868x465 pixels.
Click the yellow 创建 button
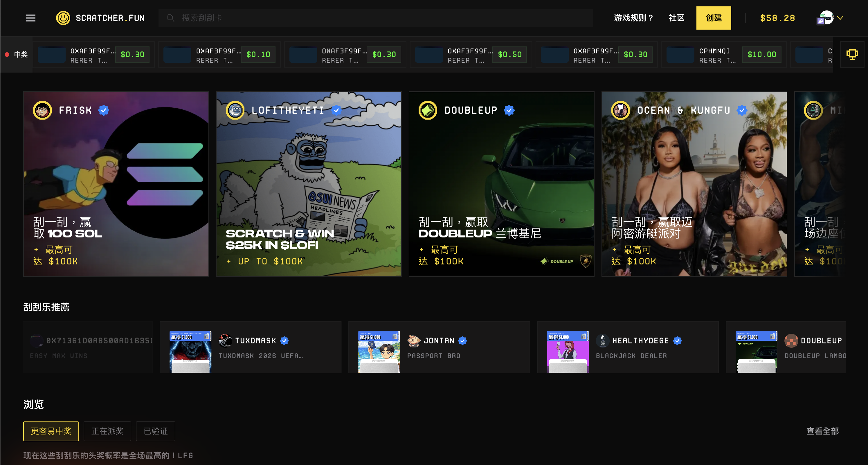(x=713, y=18)
